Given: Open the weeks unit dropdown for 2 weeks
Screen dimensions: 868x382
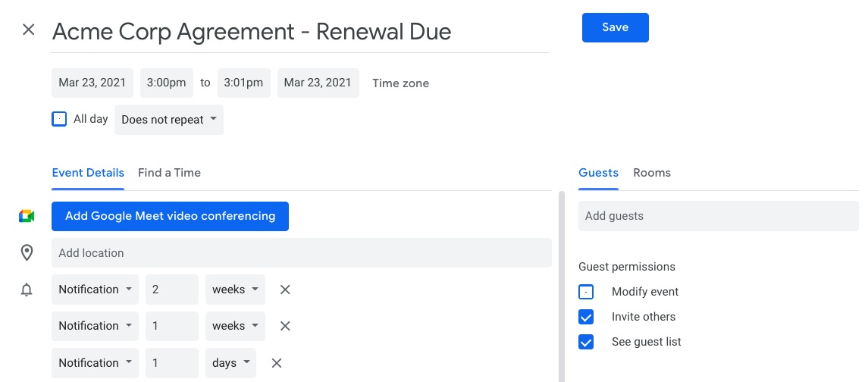Looking at the screenshot, I should tap(235, 290).
